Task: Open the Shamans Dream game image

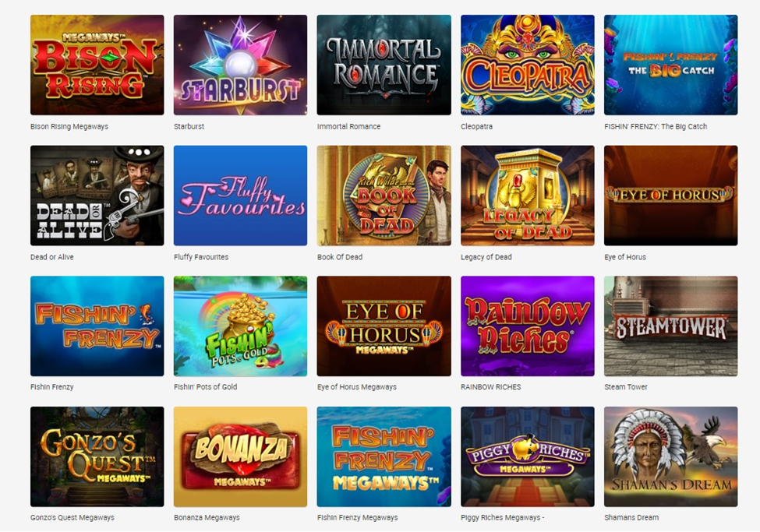Action: coord(671,457)
